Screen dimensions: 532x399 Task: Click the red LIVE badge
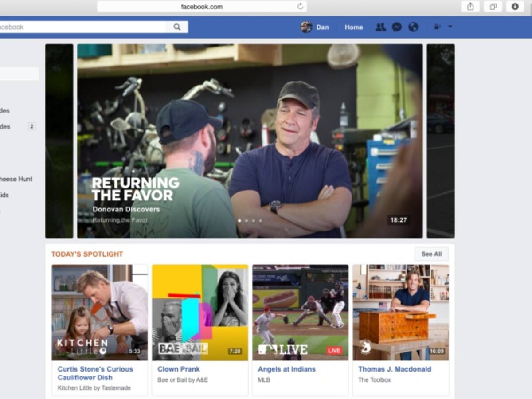tap(334, 351)
